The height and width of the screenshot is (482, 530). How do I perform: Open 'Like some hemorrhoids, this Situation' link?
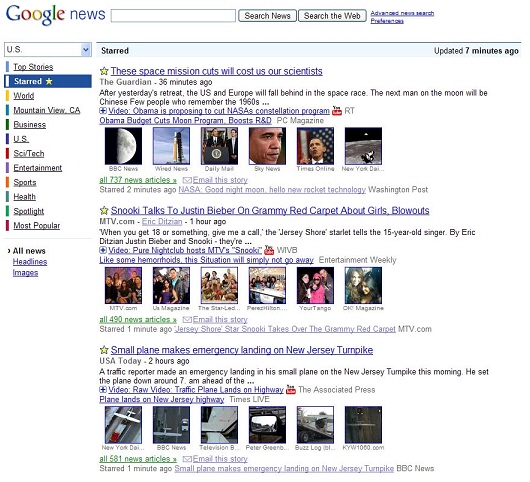pyautogui.click(x=206, y=260)
